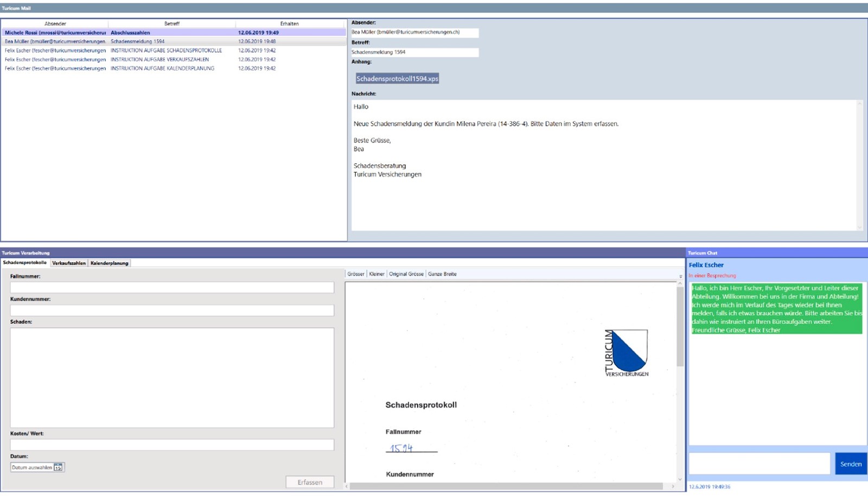Open document toolbar overflow arrow
The width and height of the screenshot is (868, 501).
click(x=681, y=276)
